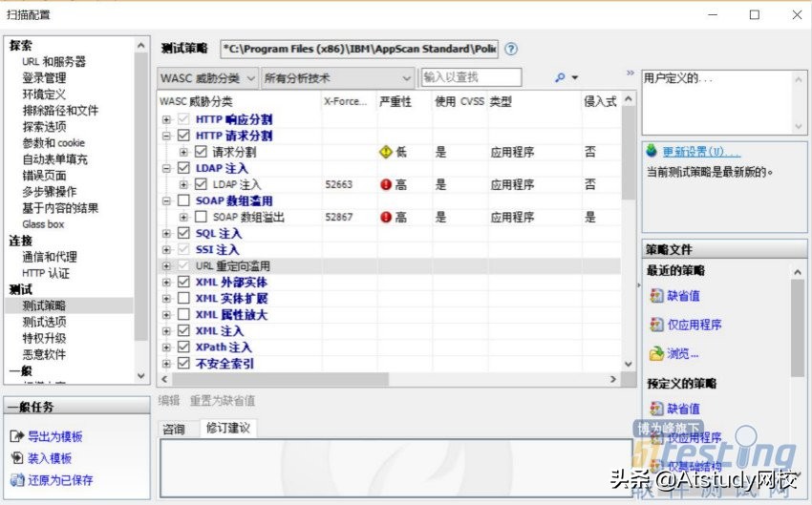This screenshot has width=812, height=505.
Task: Collapse the LDAP 注入 category node
Action: coord(166,168)
